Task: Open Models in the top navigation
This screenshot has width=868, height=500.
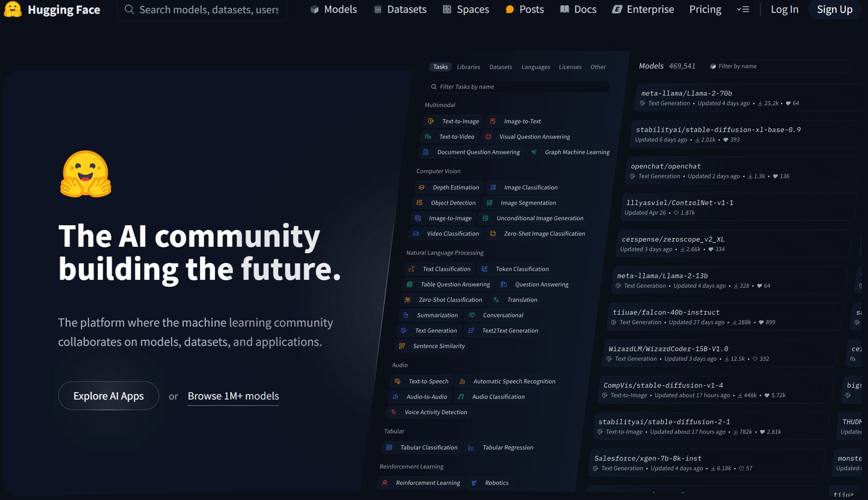Action: point(334,9)
